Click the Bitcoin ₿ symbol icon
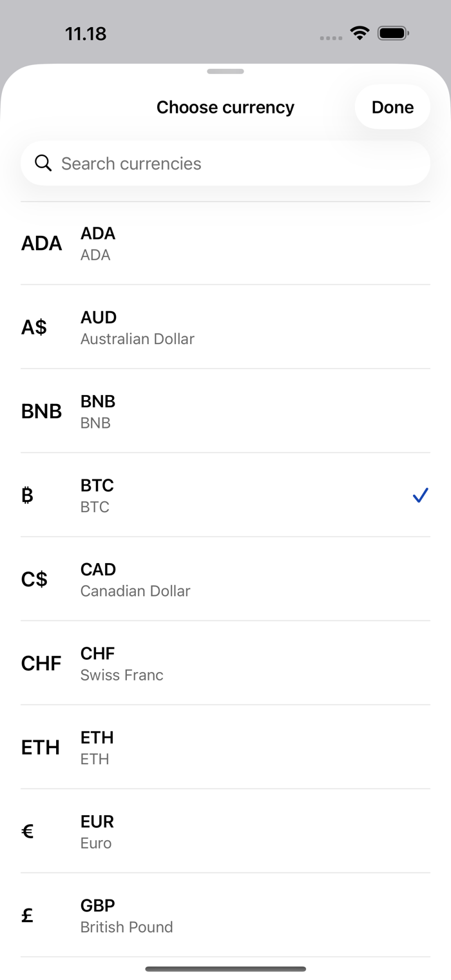Screen dimensions: 451x980 [27, 495]
